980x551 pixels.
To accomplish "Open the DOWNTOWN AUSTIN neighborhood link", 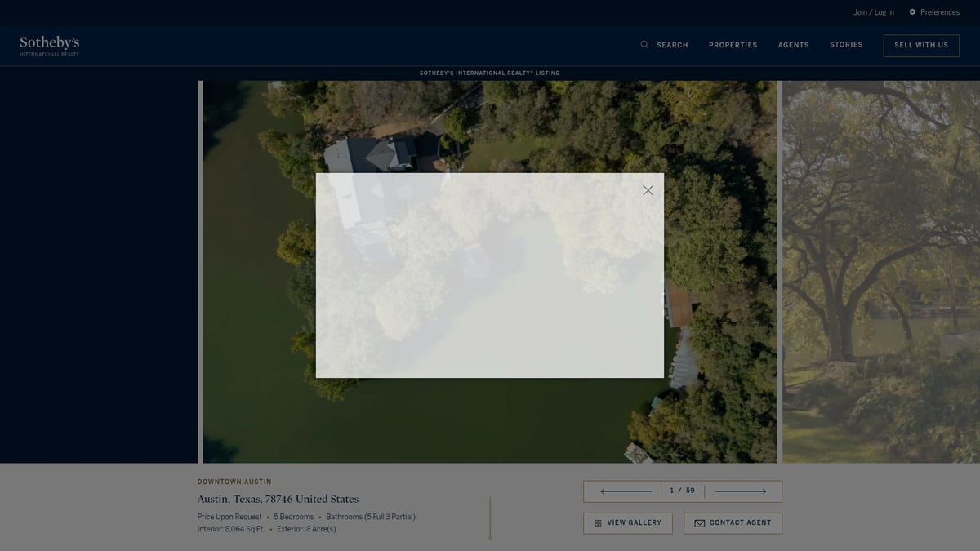I will point(234,481).
